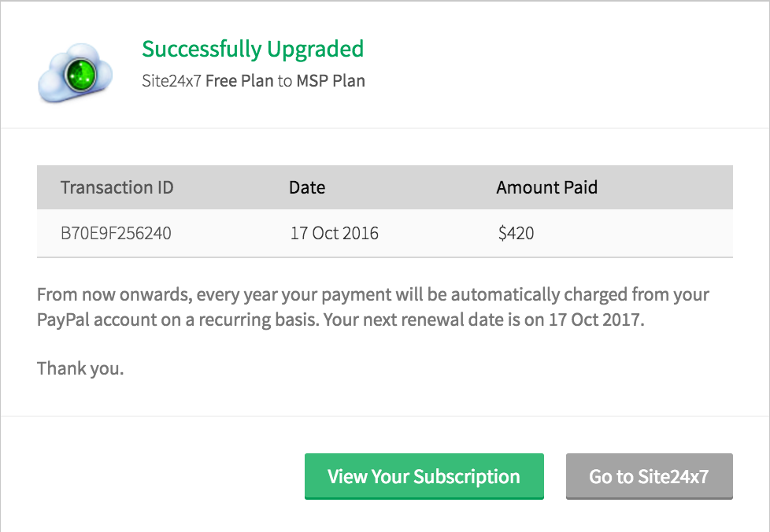
Task: Click the $420 amount value
Action: click(x=516, y=233)
